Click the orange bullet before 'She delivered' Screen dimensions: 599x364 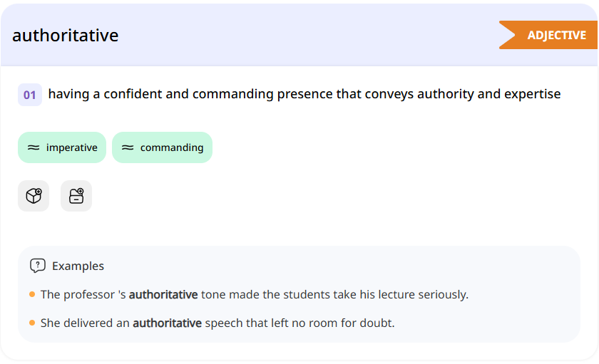(x=32, y=323)
